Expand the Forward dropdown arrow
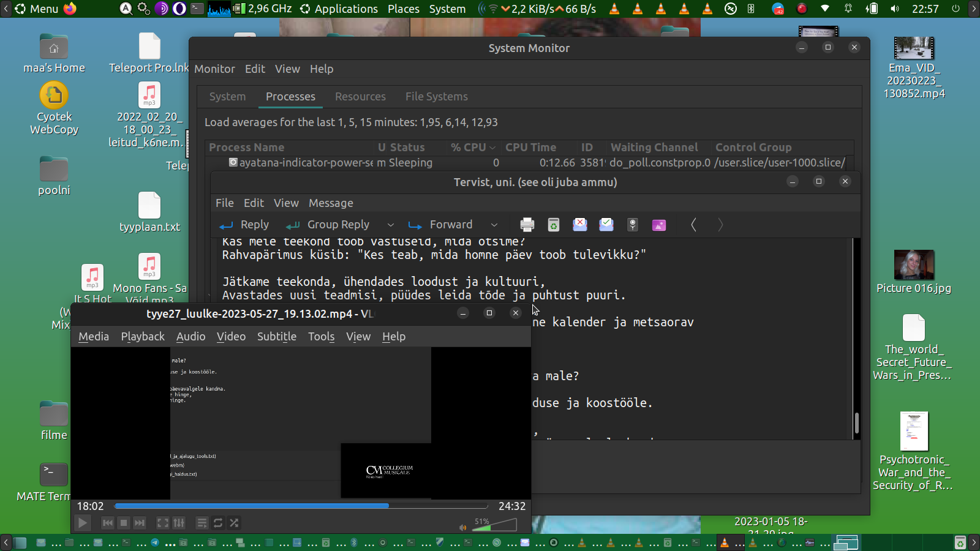 point(494,225)
